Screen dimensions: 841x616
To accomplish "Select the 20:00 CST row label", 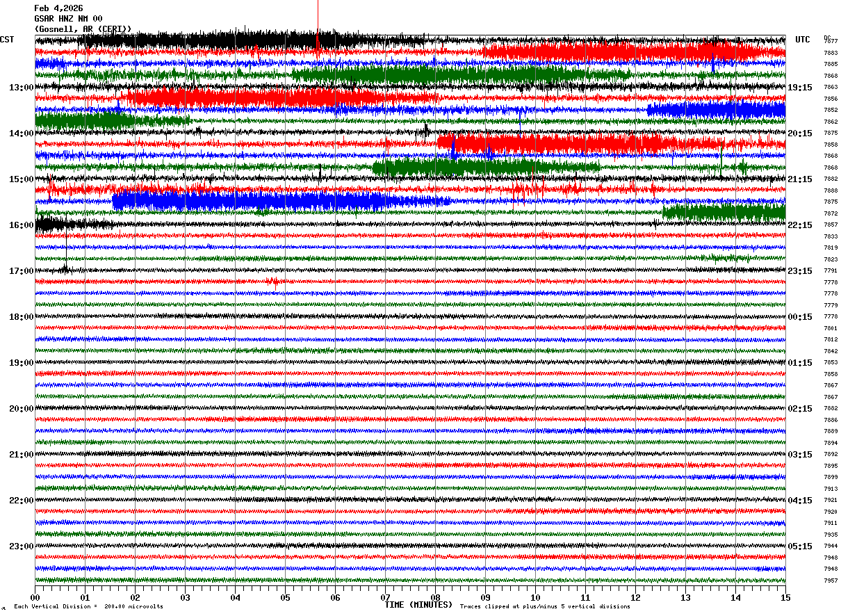I will 22,409.
